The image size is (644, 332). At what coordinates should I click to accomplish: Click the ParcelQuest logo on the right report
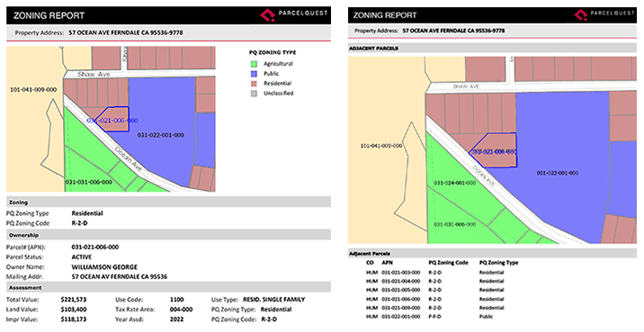[604, 14]
